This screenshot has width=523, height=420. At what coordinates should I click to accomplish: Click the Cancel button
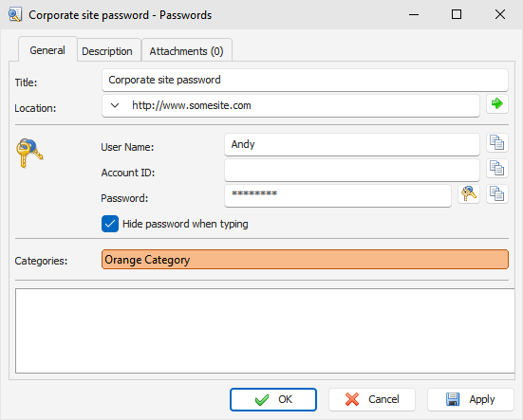pos(372,399)
